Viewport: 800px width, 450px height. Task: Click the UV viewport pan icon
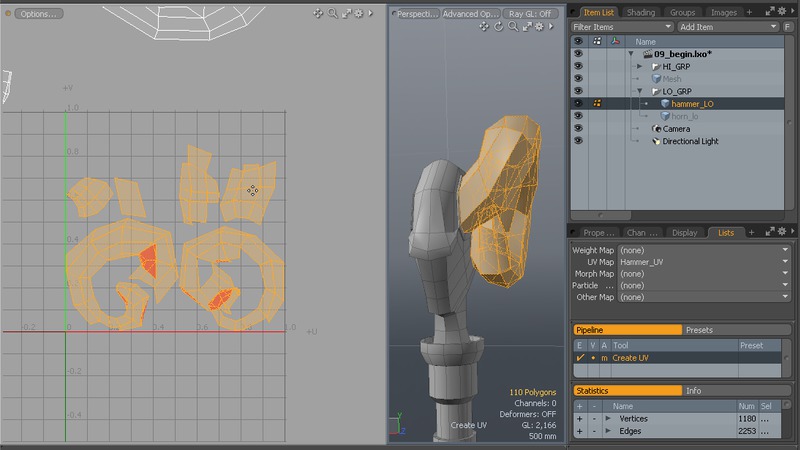click(318, 14)
